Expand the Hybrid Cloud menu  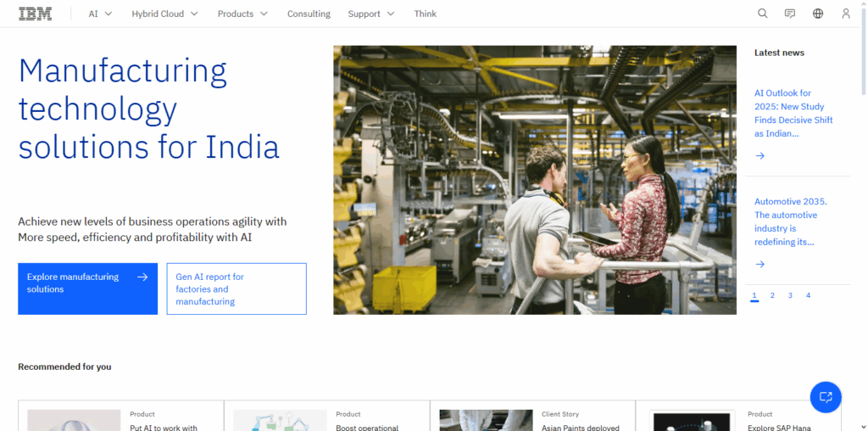pos(164,14)
